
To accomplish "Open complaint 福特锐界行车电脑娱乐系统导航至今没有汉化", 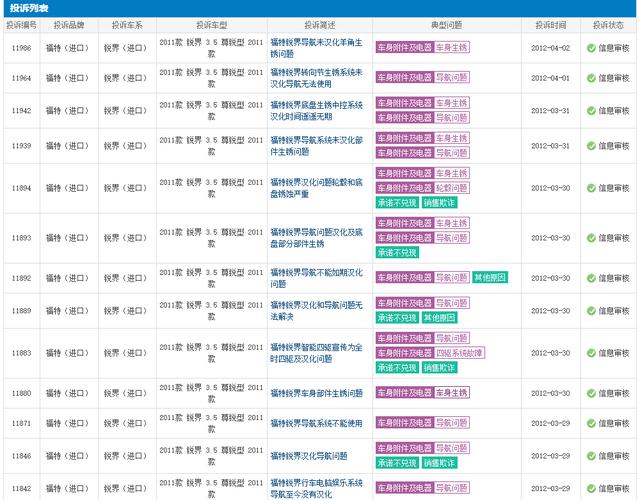I will pos(316,489).
